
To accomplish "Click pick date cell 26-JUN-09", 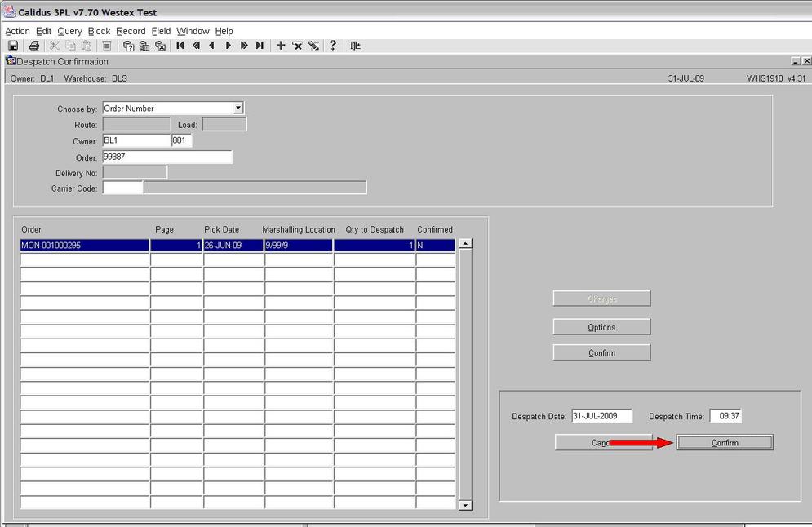I will click(x=233, y=246).
